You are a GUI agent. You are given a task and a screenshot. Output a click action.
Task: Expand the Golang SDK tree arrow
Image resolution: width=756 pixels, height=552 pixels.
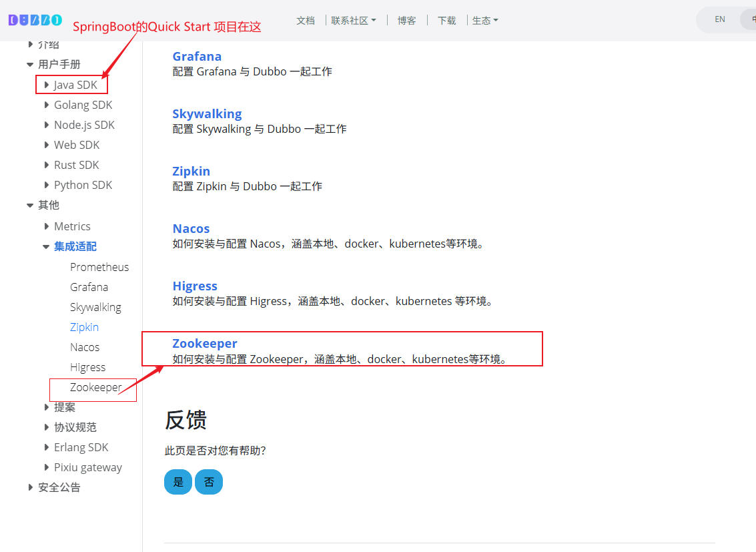point(46,105)
